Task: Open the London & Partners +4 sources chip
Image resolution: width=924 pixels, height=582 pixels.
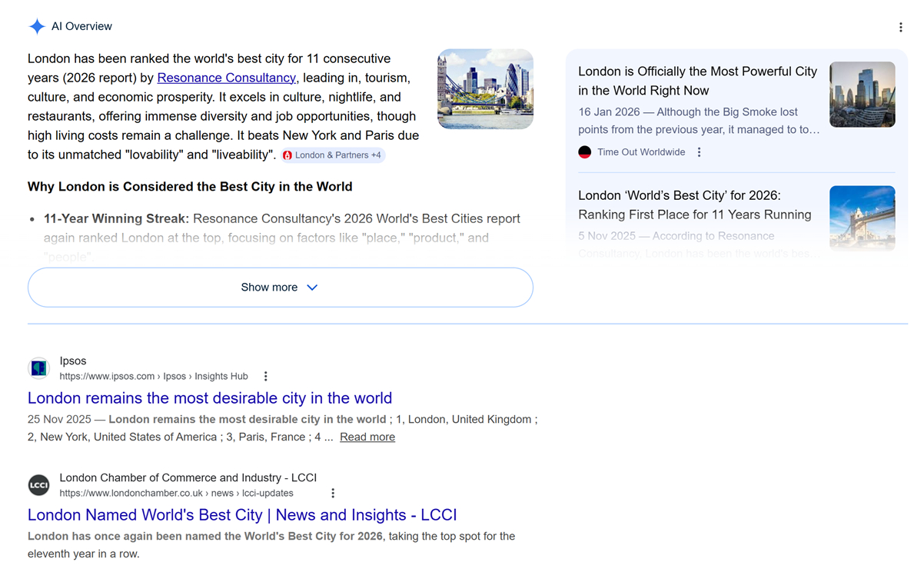Action: pyautogui.click(x=333, y=155)
